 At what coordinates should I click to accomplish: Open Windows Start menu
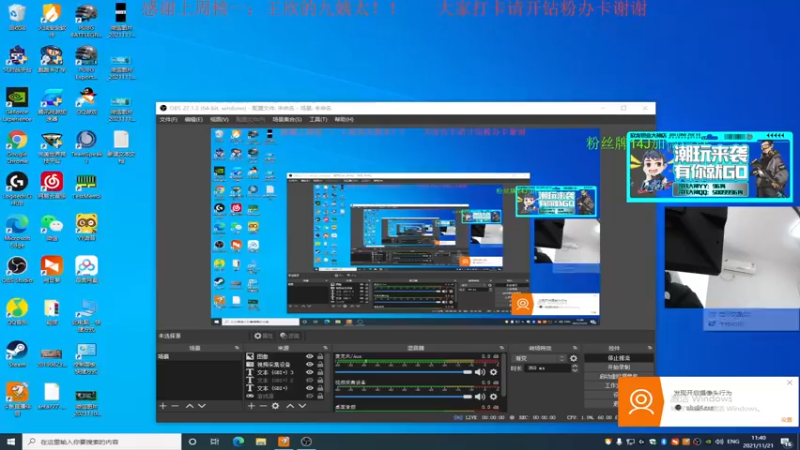[11, 441]
